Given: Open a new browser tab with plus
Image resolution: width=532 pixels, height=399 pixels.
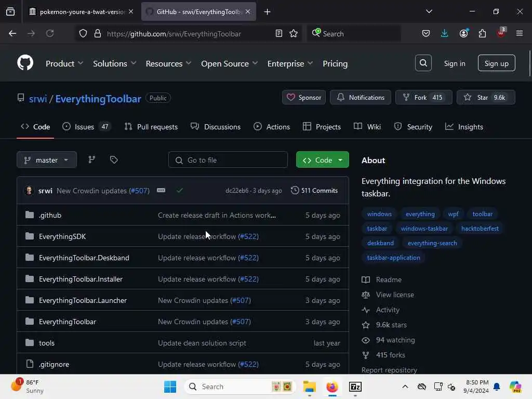Looking at the screenshot, I should coord(268,12).
